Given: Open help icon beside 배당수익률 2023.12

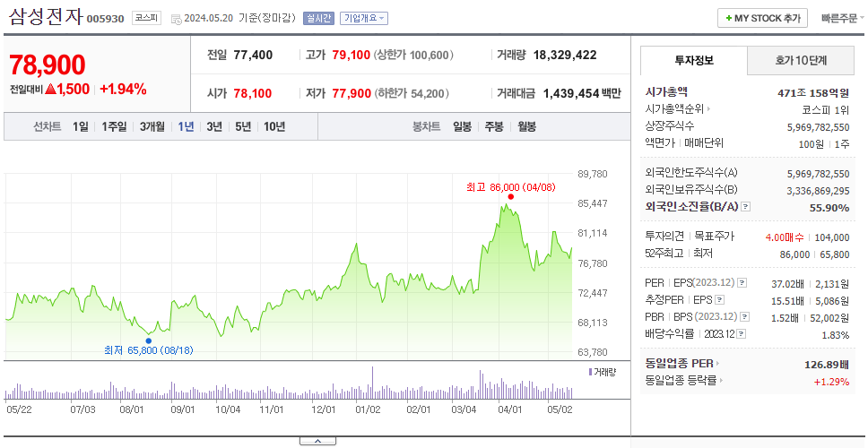Looking at the screenshot, I should tap(742, 334).
